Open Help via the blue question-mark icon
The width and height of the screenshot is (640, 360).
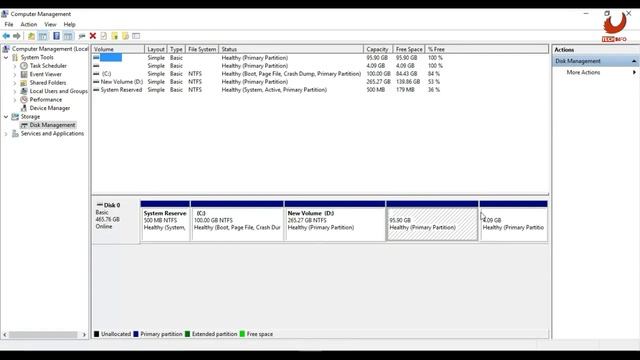pos(56,36)
